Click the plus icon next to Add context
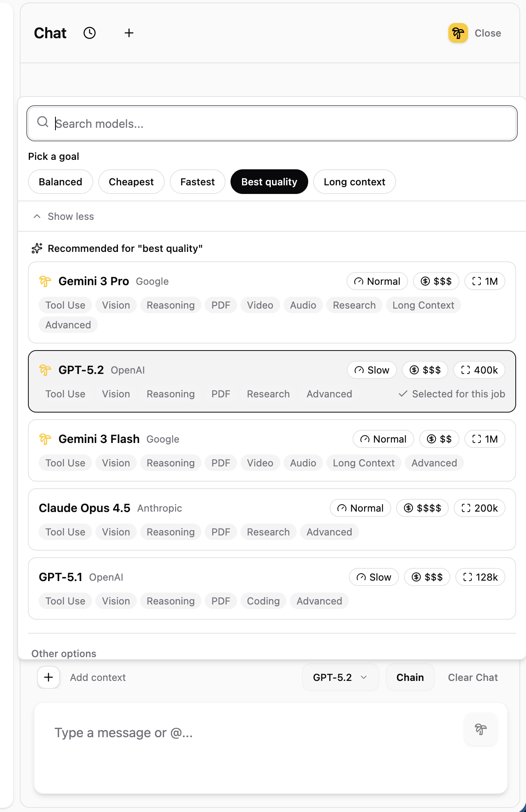The width and height of the screenshot is (526, 812). [x=48, y=677]
